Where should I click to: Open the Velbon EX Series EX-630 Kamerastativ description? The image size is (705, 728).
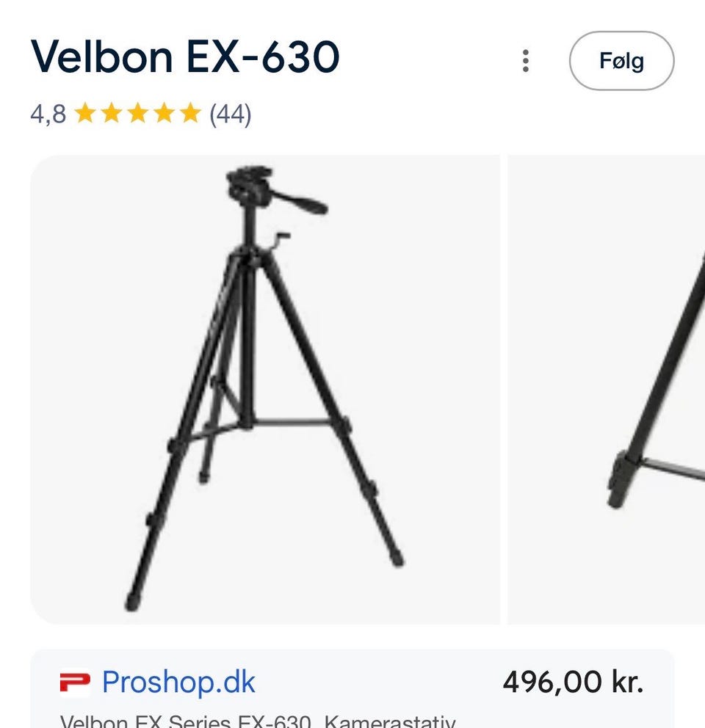258,721
